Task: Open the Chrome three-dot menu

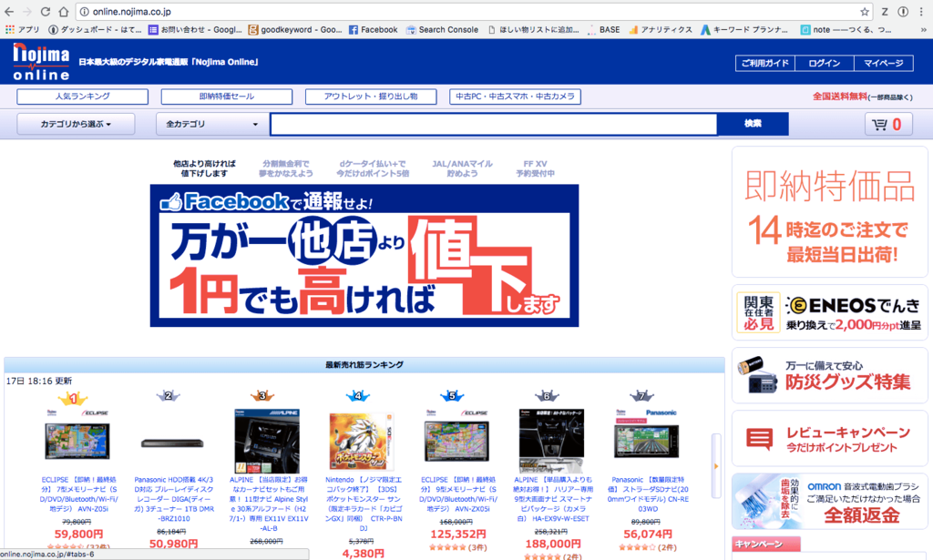Action: [x=921, y=11]
